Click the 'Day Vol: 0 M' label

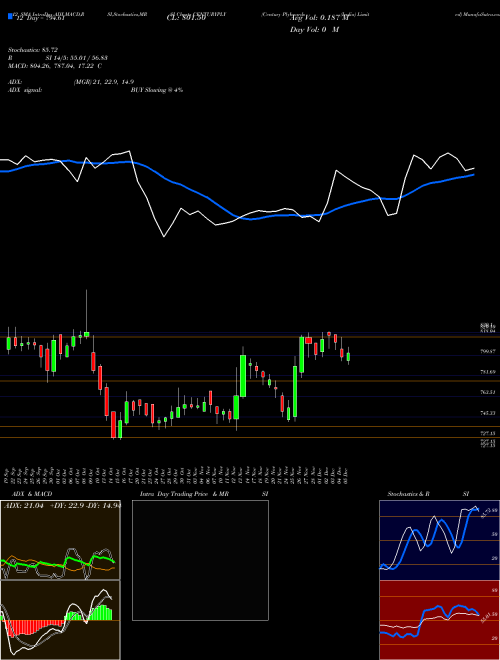[314, 30]
